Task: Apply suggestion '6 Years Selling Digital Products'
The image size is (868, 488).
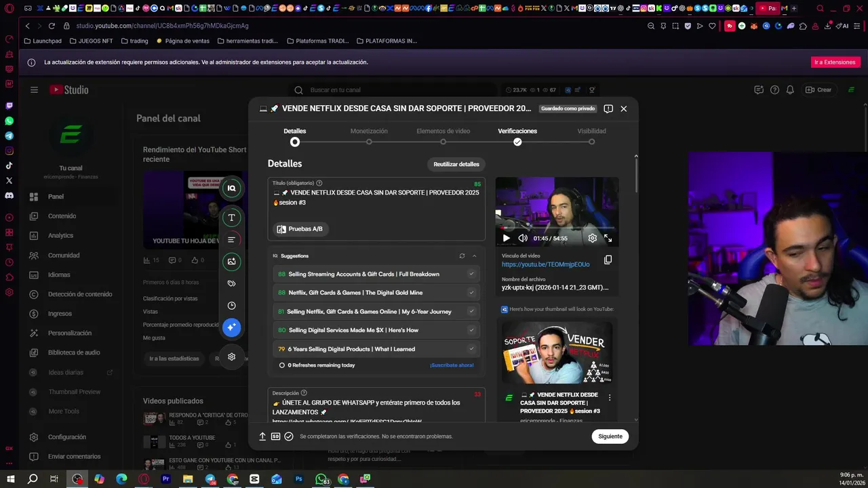Action: [376, 349]
